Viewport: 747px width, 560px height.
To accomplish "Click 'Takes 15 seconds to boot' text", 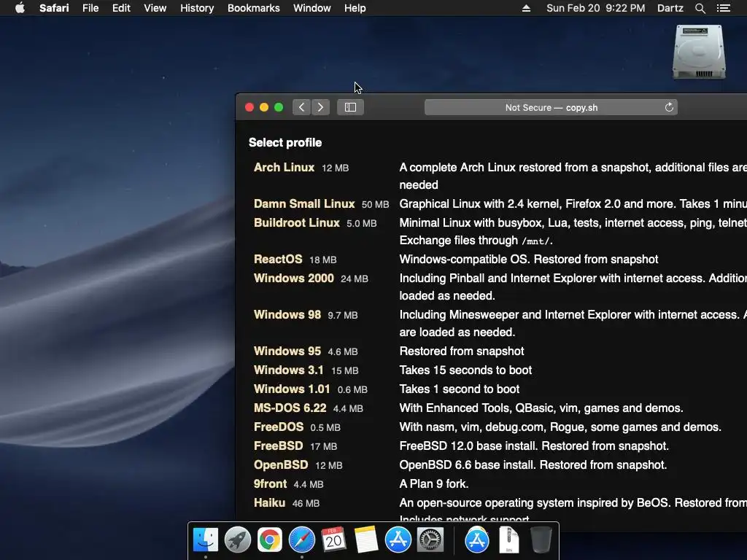I will coord(465,370).
